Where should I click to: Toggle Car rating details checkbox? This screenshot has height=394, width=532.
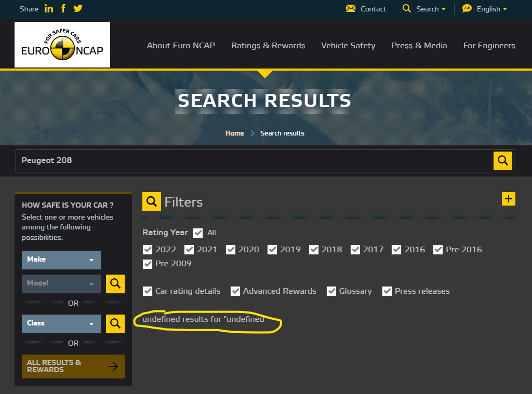click(x=148, y=291)
